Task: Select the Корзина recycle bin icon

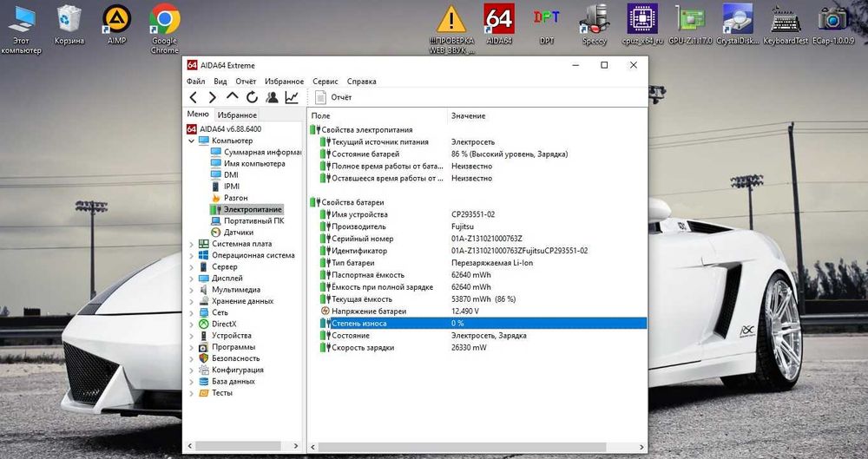Action: pos(69,25)
